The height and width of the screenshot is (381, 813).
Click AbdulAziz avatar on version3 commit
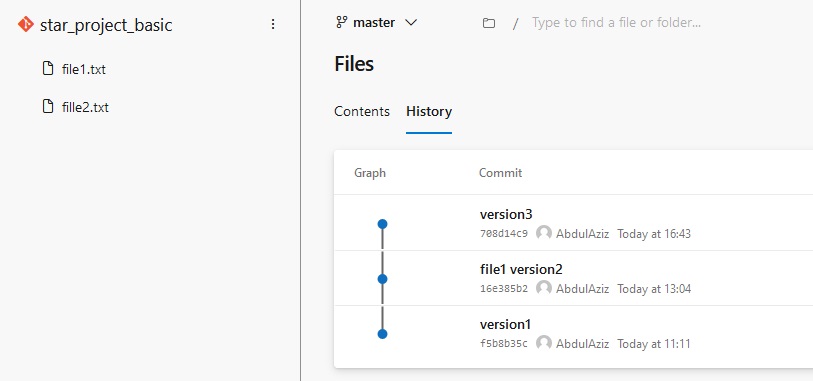[543, 233]
